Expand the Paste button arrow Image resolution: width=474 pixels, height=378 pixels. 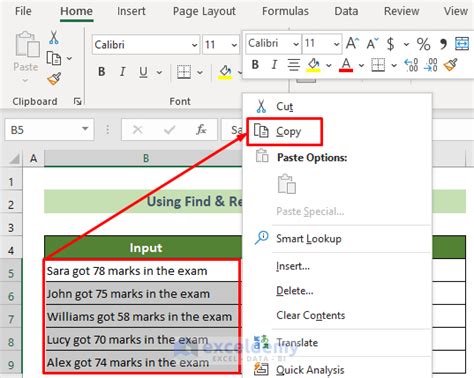click(x=25, y=81)
